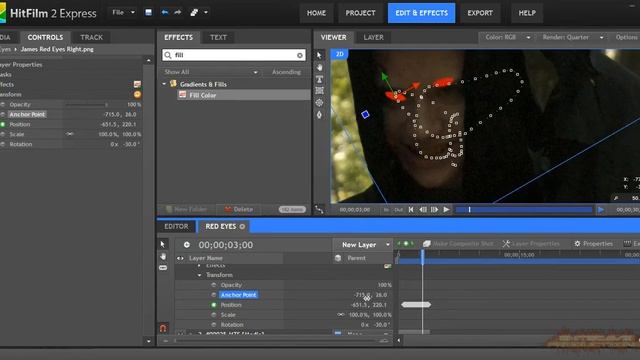The width and height of the screenshot is (640, 360).
Task: Open the EXPORT tab
Action: (x=480, y=13)
